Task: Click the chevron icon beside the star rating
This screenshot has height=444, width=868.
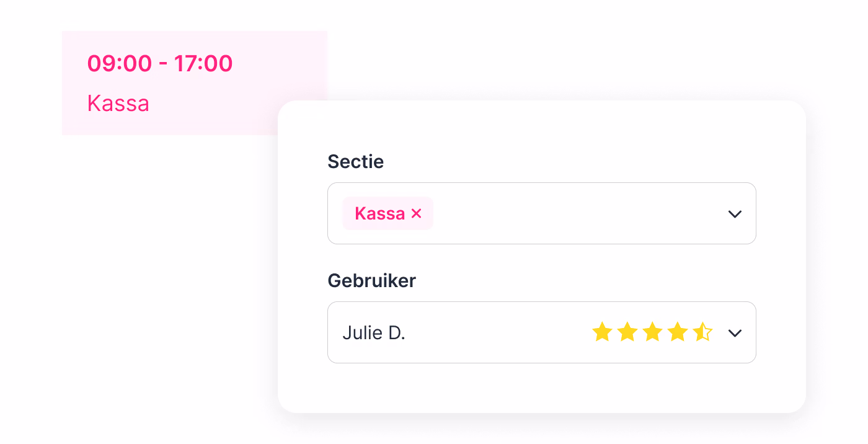Action: click(x=735, y=333)
